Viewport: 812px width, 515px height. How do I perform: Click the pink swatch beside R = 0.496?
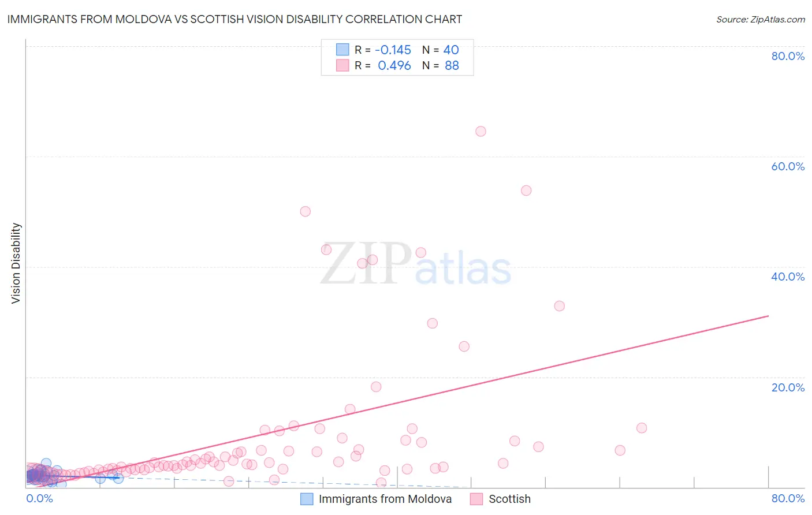342,65
